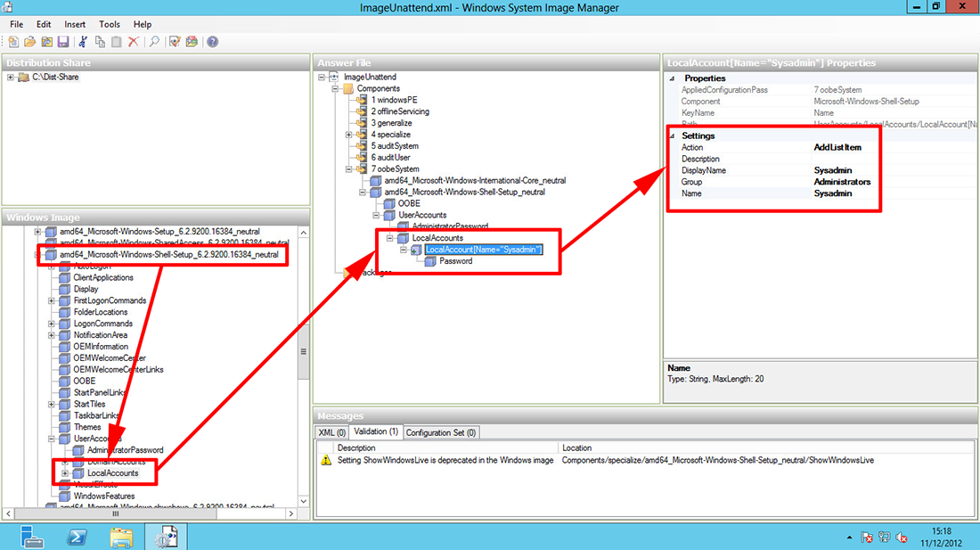The image size is (980, 550).
Task: Collapse the Components node in Answer File
Action: [336, 89]
